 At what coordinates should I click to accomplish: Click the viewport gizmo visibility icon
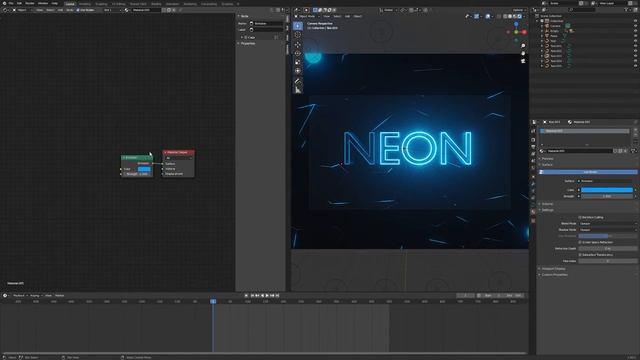pos(476,16)
